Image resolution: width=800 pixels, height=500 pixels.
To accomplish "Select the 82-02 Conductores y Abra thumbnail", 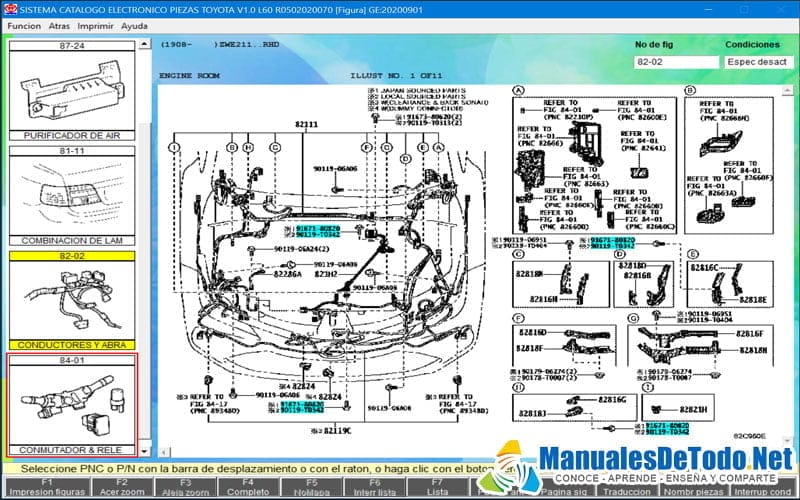I will pos(72,301).
